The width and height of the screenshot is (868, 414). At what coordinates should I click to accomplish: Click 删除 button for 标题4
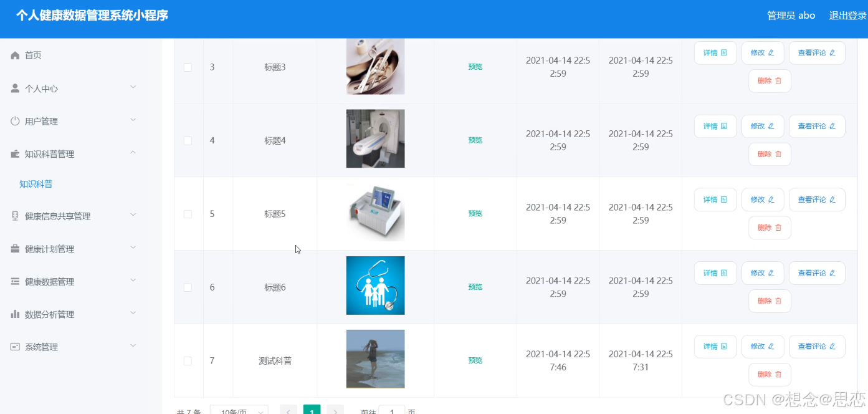[x=770, y=155]
